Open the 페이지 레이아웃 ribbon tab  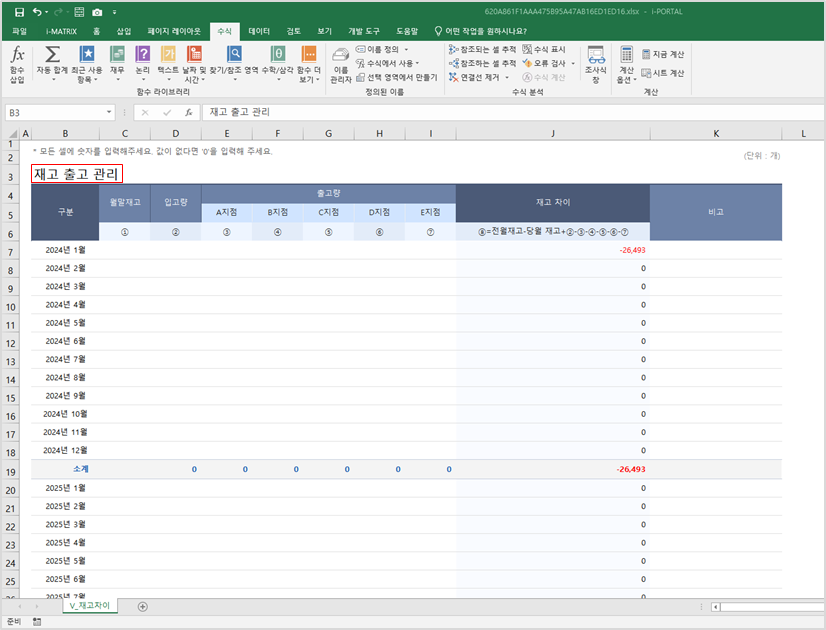click(174, 31)
